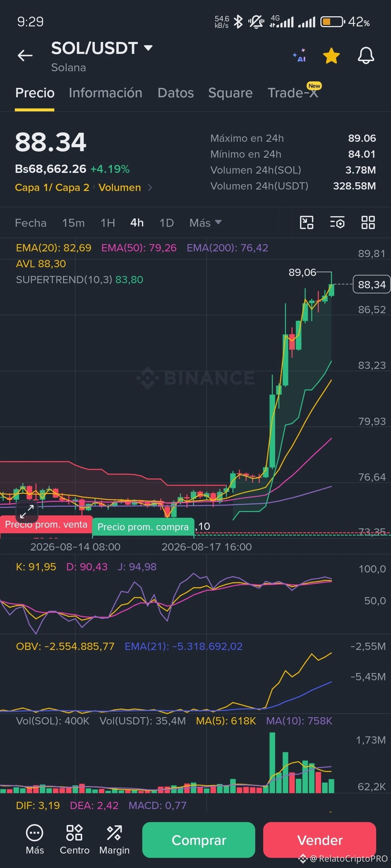The height and width of the screenshot is (868, 391).
Task: Select the 4h interval
Action: pos(137,223)
